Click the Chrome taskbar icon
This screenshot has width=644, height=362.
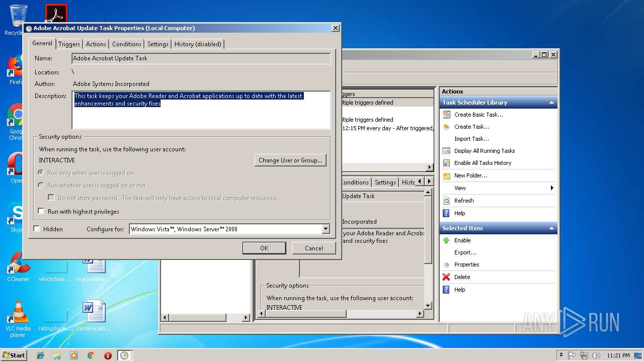[91, 355]
